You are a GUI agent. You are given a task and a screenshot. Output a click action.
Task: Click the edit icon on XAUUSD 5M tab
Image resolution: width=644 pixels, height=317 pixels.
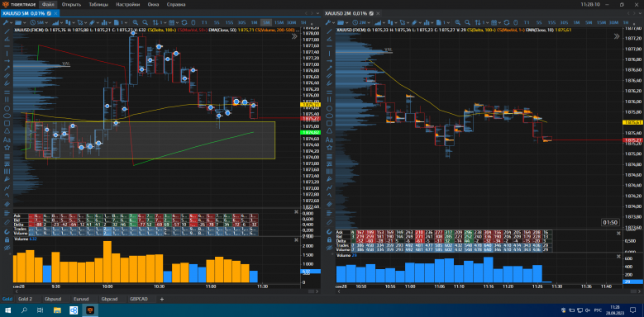pyautogui.click(x=49, y=13)
